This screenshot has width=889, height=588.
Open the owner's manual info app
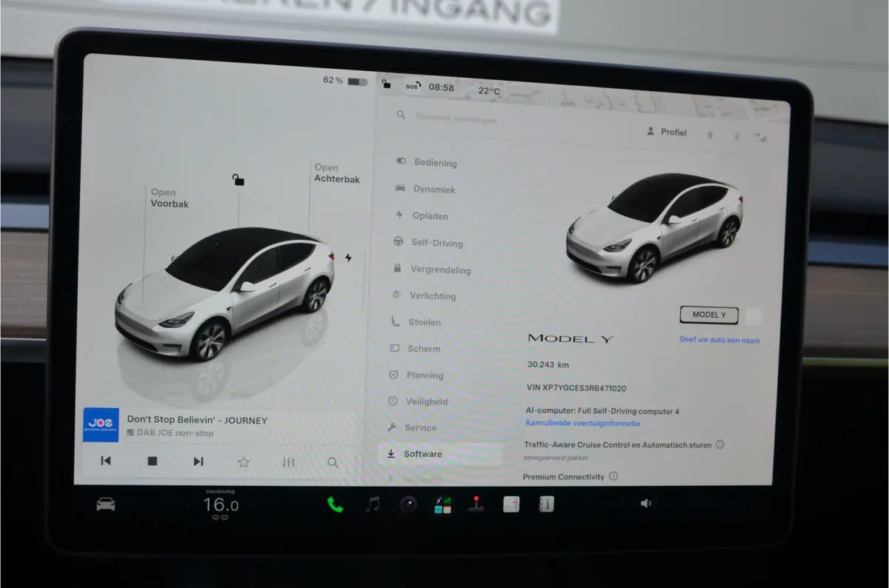pos(546,504)
